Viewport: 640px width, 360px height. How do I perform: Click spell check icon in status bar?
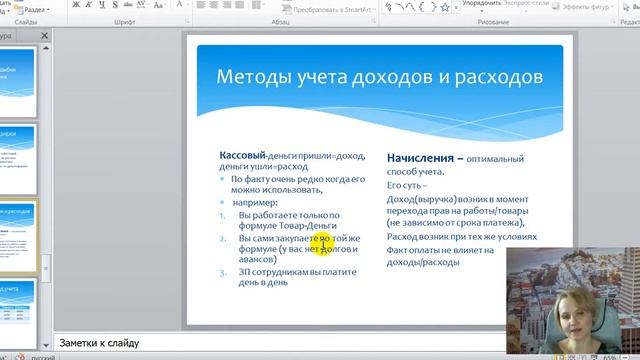tap(20, 357)
